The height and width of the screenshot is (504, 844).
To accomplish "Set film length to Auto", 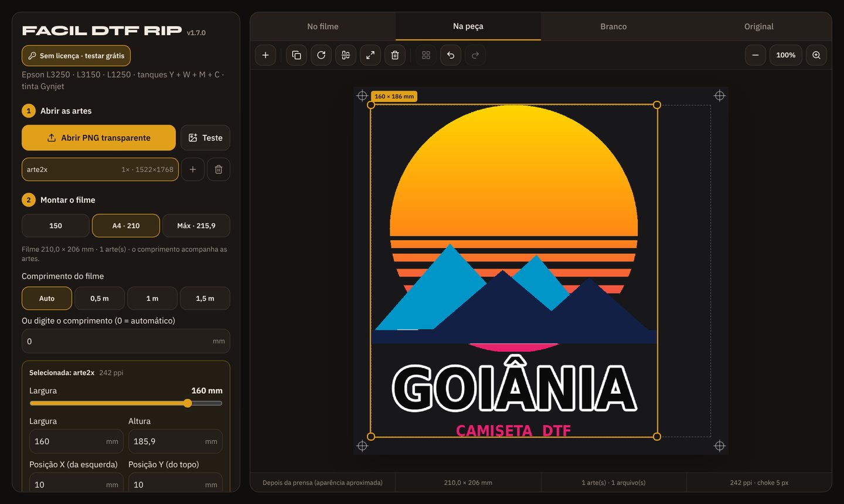I will pos(47,298).
